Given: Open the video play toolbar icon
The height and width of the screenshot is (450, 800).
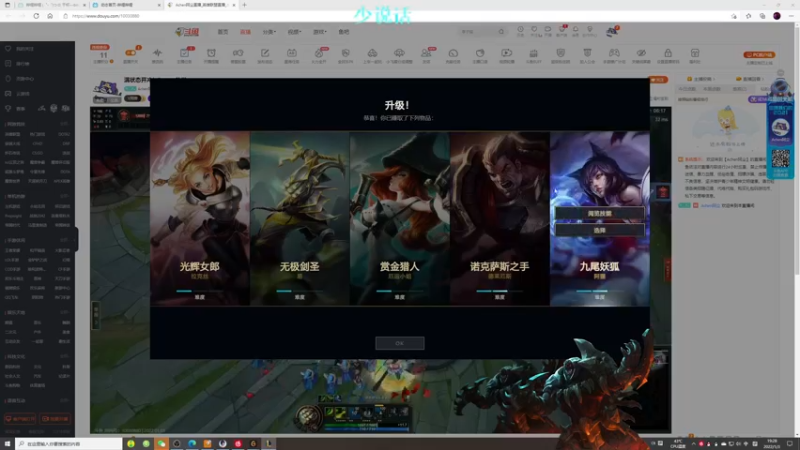Looking at the screenshot, I should [x=507, y=53].
